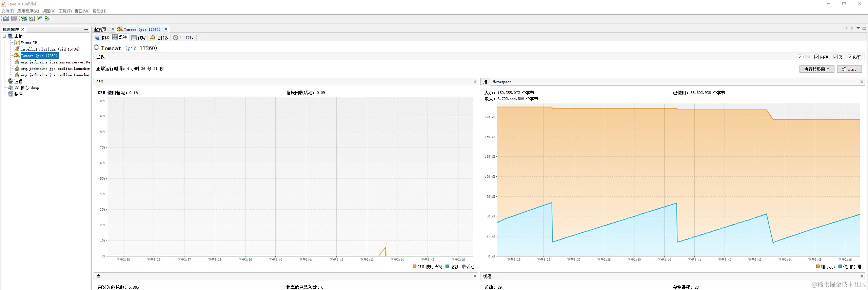Click the greyed-out Save toolbar icon
The height and width of the screenshot is (290, 868).
coord(14,19)
